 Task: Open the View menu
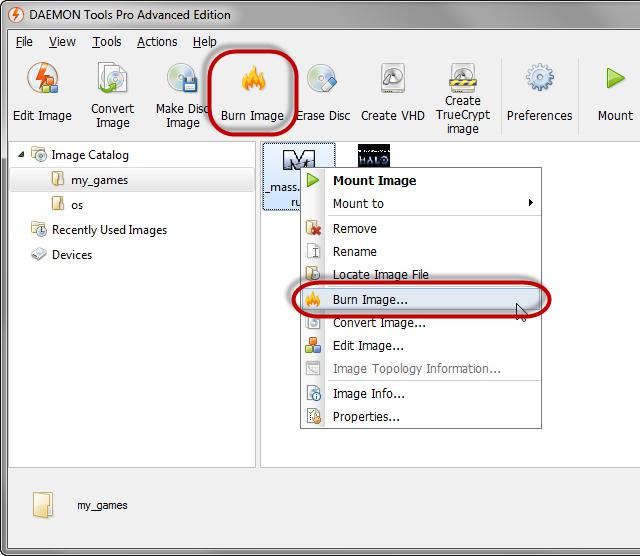(62, 42)
